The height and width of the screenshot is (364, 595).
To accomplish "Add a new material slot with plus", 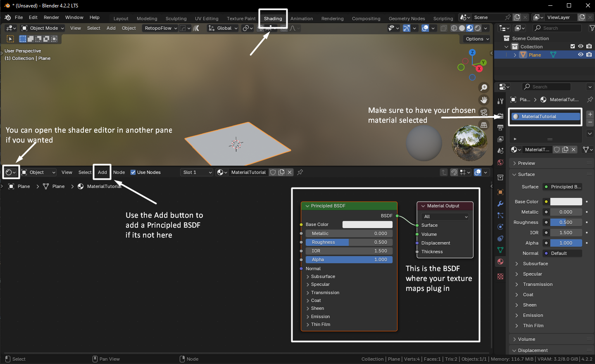I will point(590,114).
